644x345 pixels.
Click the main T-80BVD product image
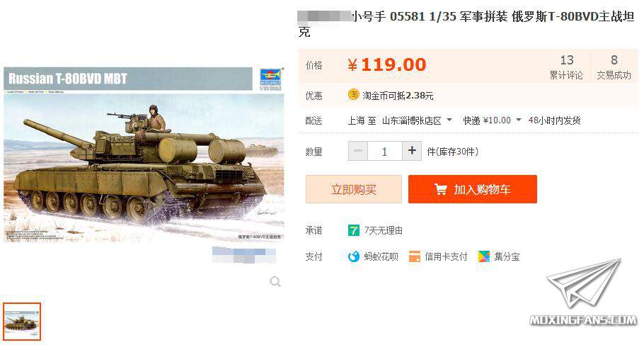pos(144,154)
